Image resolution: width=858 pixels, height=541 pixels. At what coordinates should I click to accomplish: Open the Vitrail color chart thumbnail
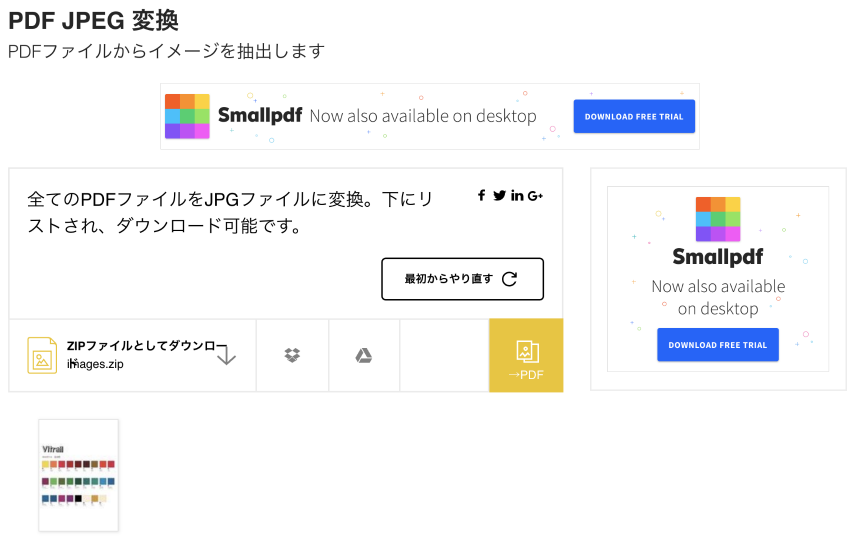(79, 475)
